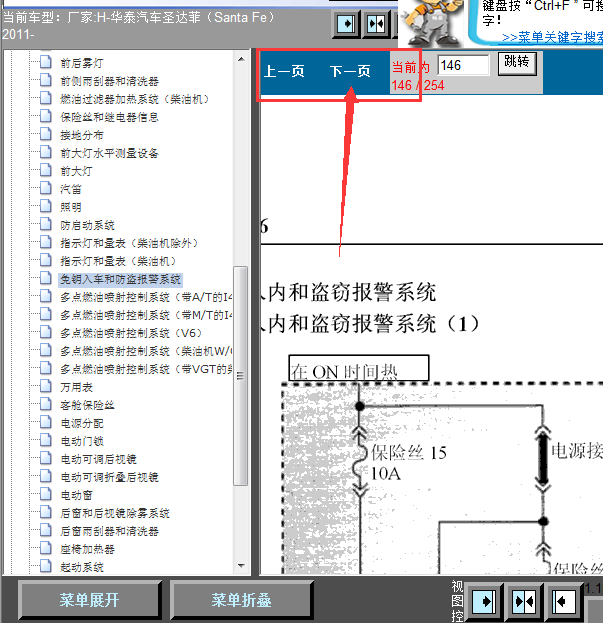Open the 汽笛 tree item
Image resolution: width=603 pixels, height=623 pixels.
pyautogui.click(x=71, y=189)
